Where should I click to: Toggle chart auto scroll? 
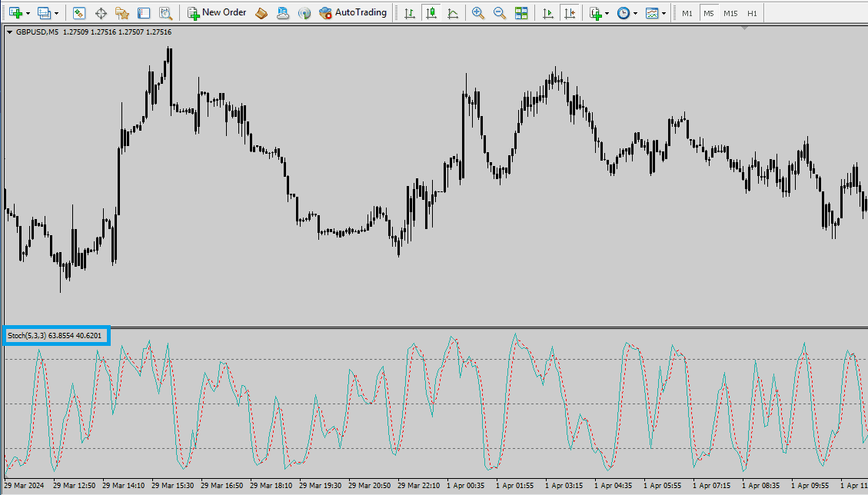547,13
